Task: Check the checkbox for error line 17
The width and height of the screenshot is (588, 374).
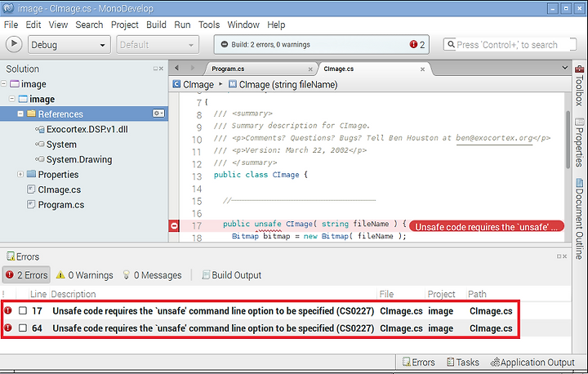Action: pos(23,310)
